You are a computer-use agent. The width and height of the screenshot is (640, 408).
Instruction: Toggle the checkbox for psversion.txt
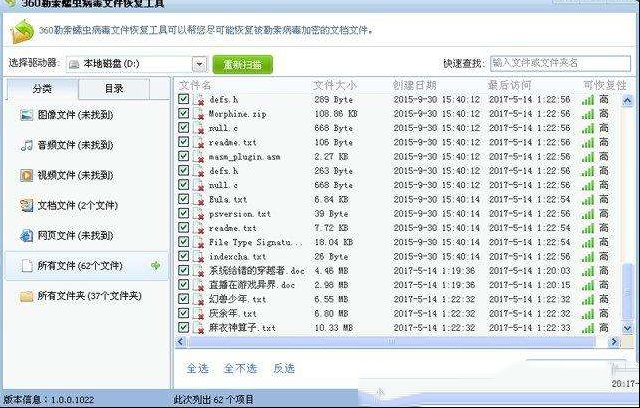(x=183, y=213)
